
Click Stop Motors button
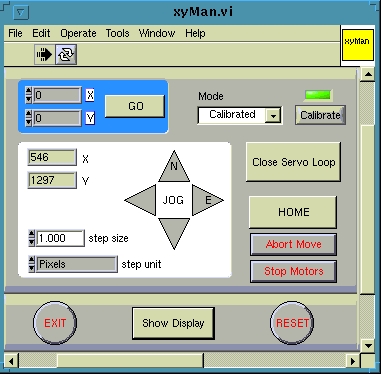[293, 271]
